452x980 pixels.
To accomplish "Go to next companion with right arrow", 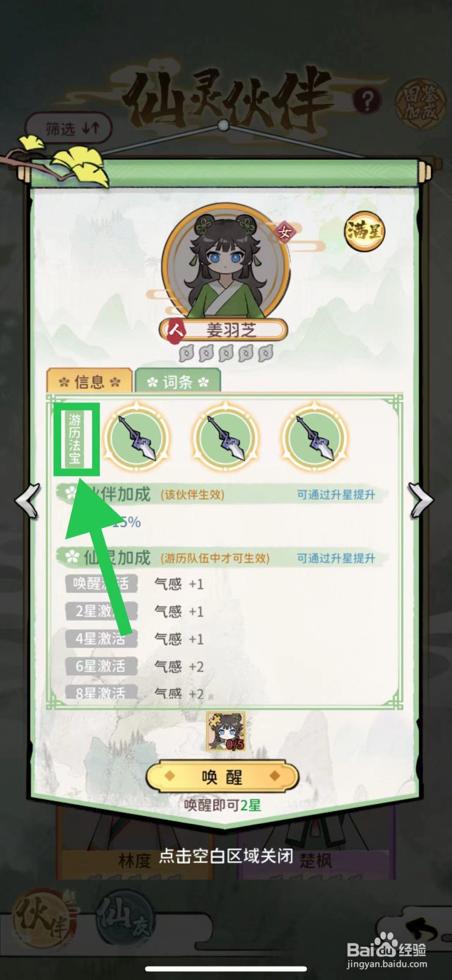I will [422, 499].
